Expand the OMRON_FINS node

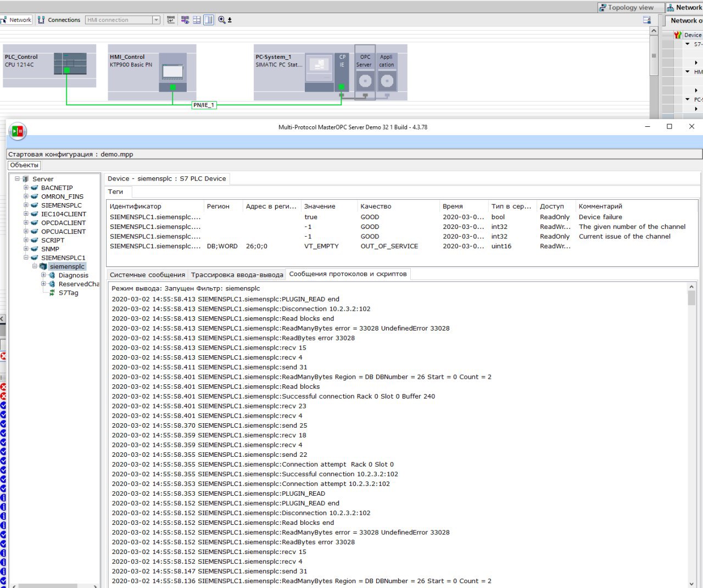point(26,197)
